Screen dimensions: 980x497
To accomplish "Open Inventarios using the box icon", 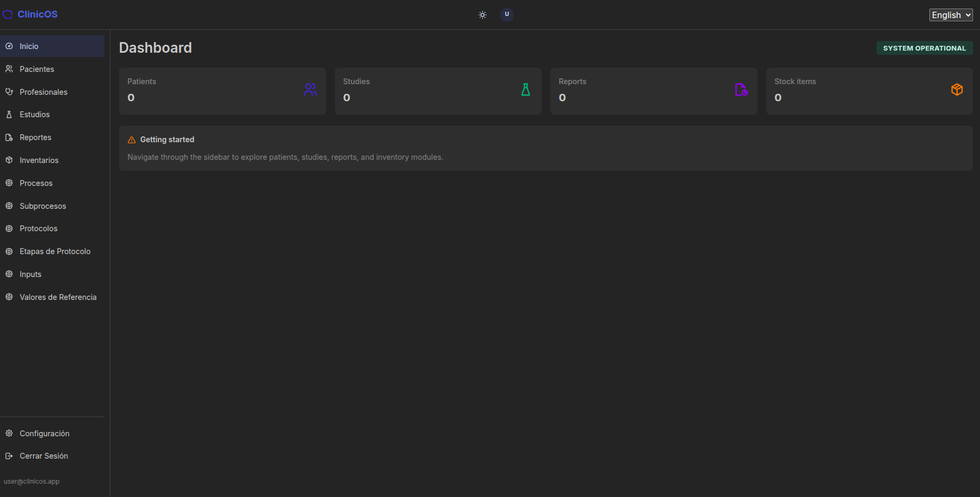I will tap(9, 160).
